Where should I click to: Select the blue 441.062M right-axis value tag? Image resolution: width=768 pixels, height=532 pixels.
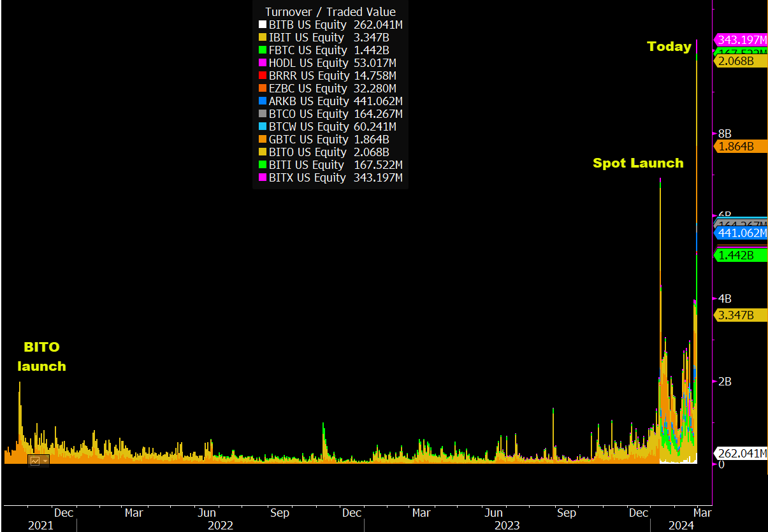741,233
